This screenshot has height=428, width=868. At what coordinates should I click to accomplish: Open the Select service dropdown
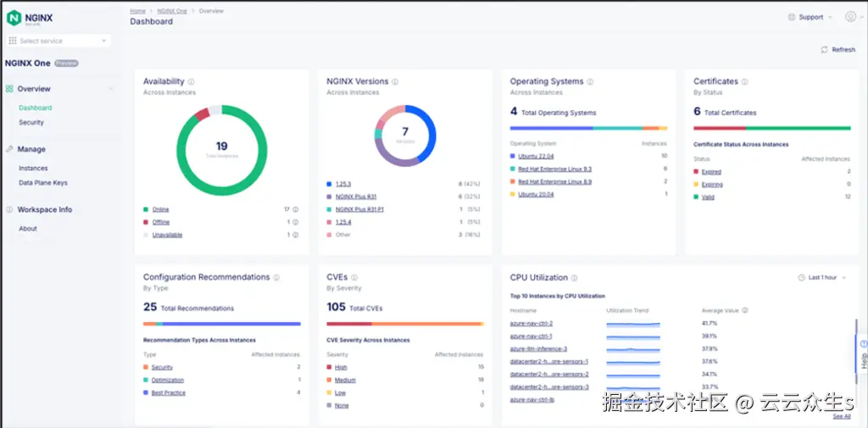58,41
